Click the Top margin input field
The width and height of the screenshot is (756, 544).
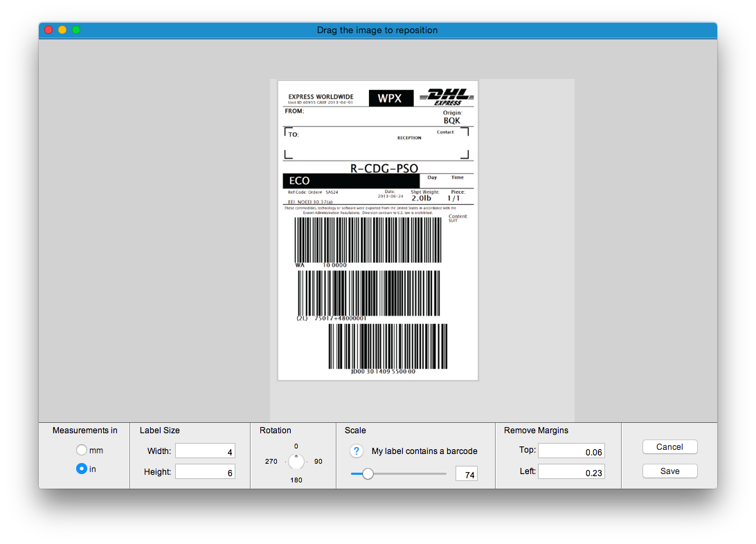click(x=571, y=451)
